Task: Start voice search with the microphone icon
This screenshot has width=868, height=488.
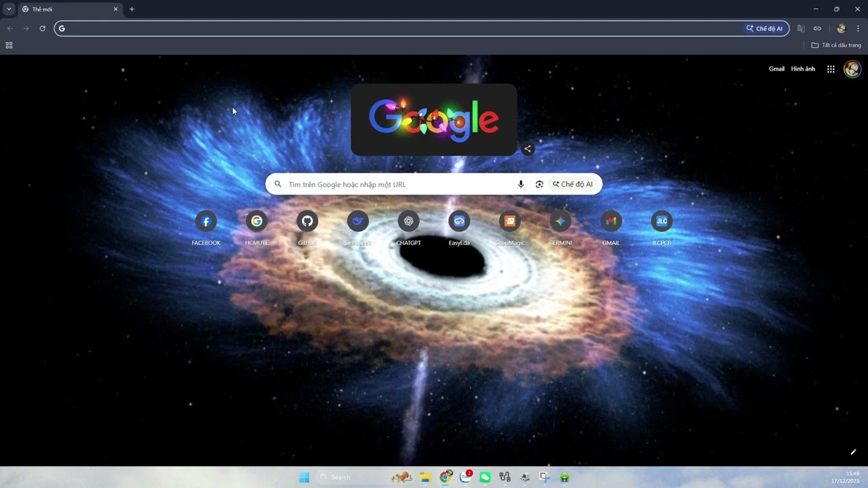Action: click(x=521, y=184)
